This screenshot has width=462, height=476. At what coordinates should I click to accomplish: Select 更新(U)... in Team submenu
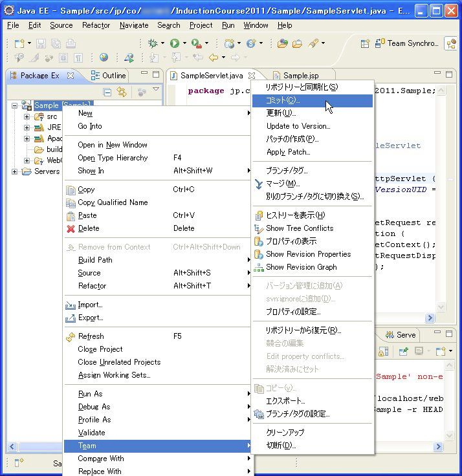click(313, 113)
